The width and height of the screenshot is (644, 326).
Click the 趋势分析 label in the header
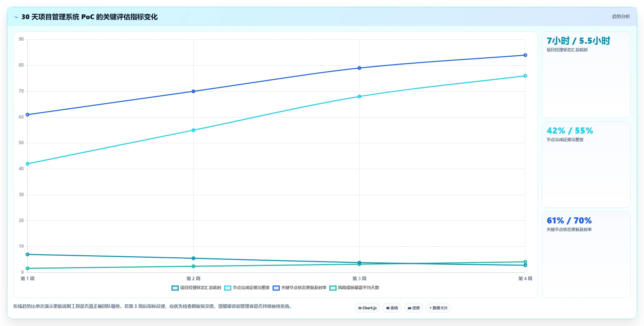tap(621, 16)
